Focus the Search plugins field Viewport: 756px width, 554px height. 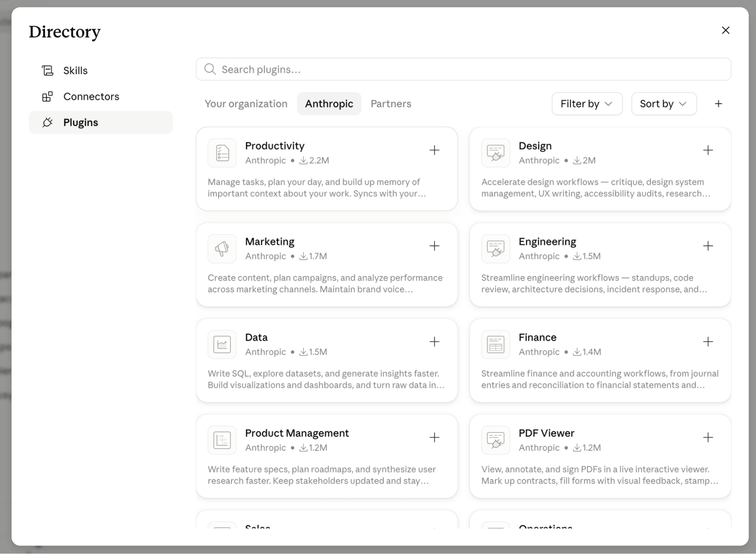point(463,69)
